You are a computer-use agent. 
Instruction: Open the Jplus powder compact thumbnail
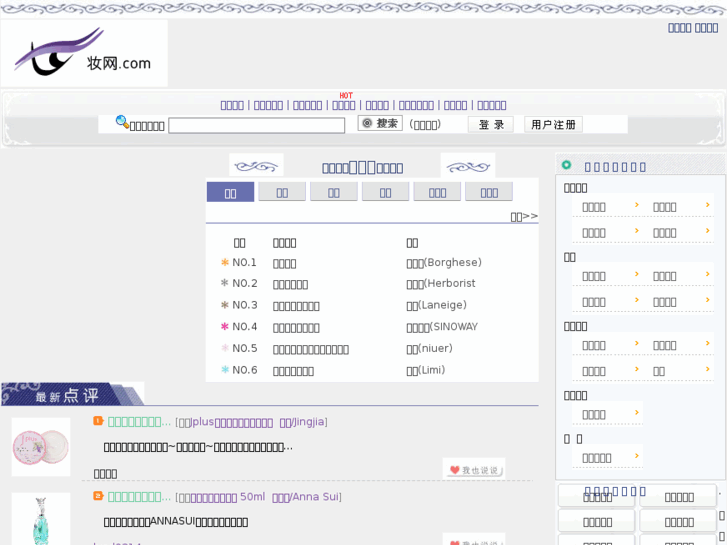pyautogui.click(x=41, y=447)
